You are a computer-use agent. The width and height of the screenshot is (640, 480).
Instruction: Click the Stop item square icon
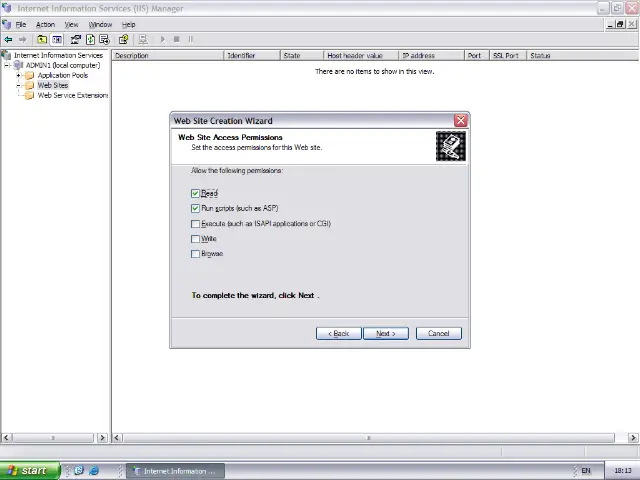(176, 40)
